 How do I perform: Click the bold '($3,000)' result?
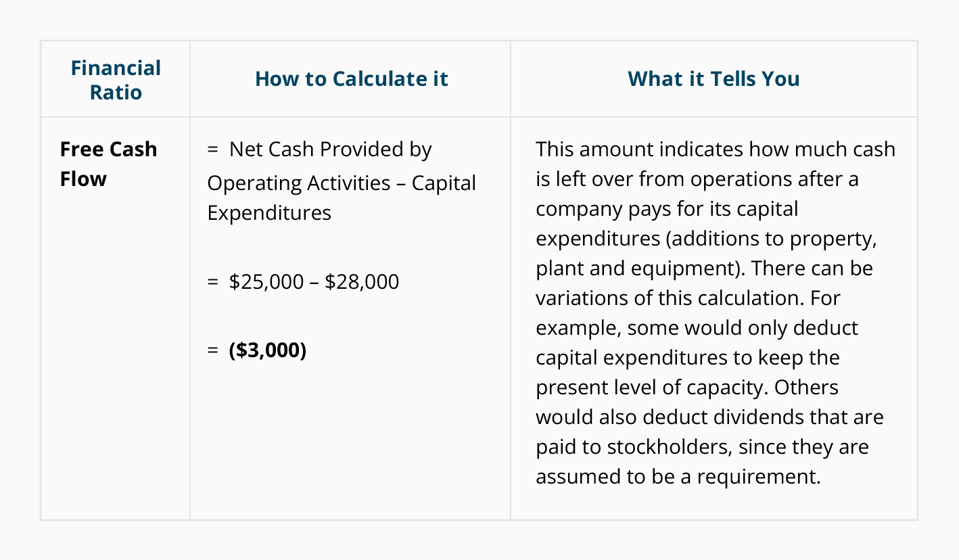(x=267, y=351)
